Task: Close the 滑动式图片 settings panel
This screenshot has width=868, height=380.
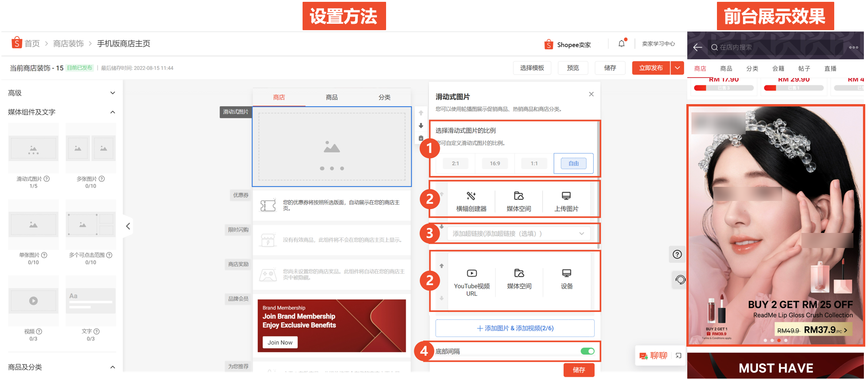Action: [x=591, y=94]
